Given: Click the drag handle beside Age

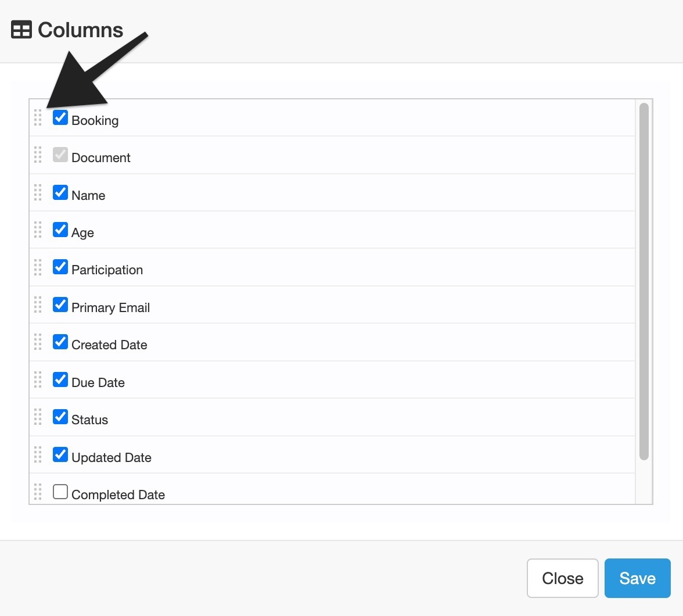Looking at the screenshot, I should point(38,230).
